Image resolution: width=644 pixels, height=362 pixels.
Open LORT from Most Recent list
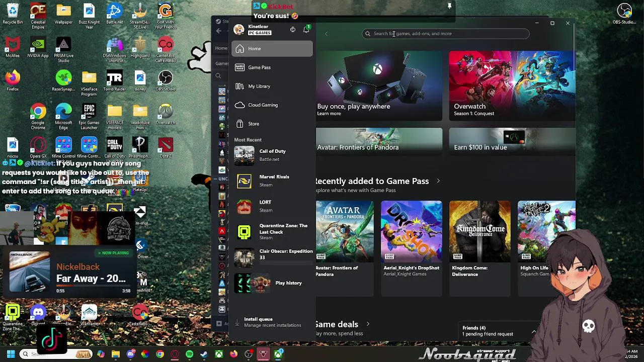[x=272, y=206]
